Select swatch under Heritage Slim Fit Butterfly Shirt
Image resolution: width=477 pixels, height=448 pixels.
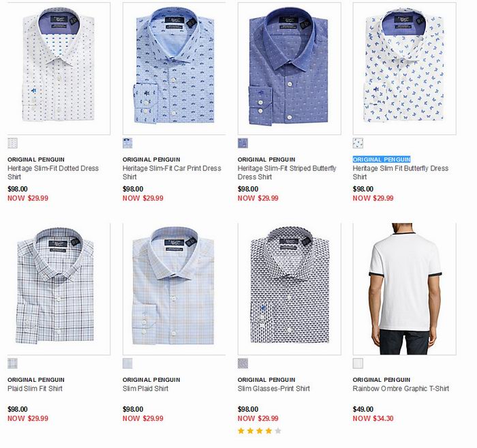358,143
